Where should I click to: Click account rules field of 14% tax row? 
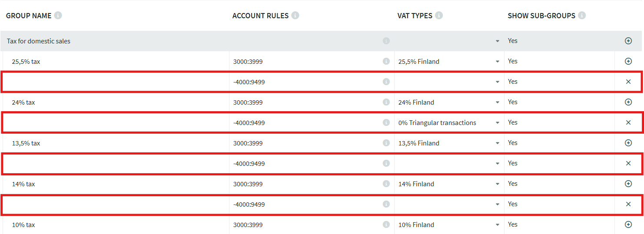pos(304,184)
